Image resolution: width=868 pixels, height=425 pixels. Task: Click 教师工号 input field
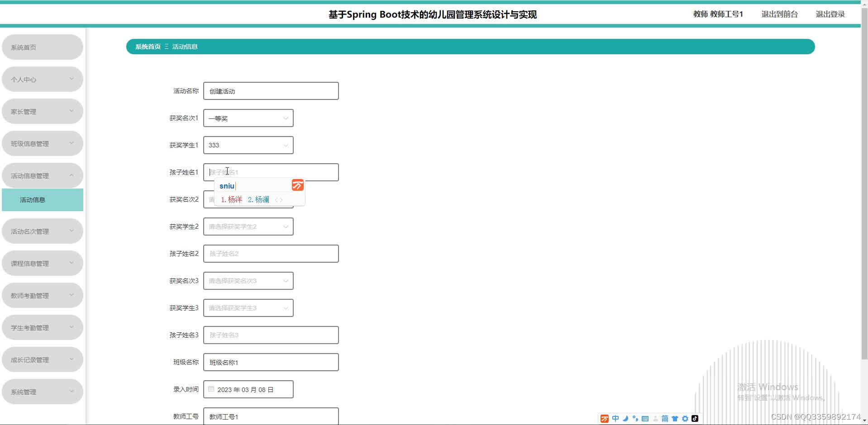coord(271,416)
